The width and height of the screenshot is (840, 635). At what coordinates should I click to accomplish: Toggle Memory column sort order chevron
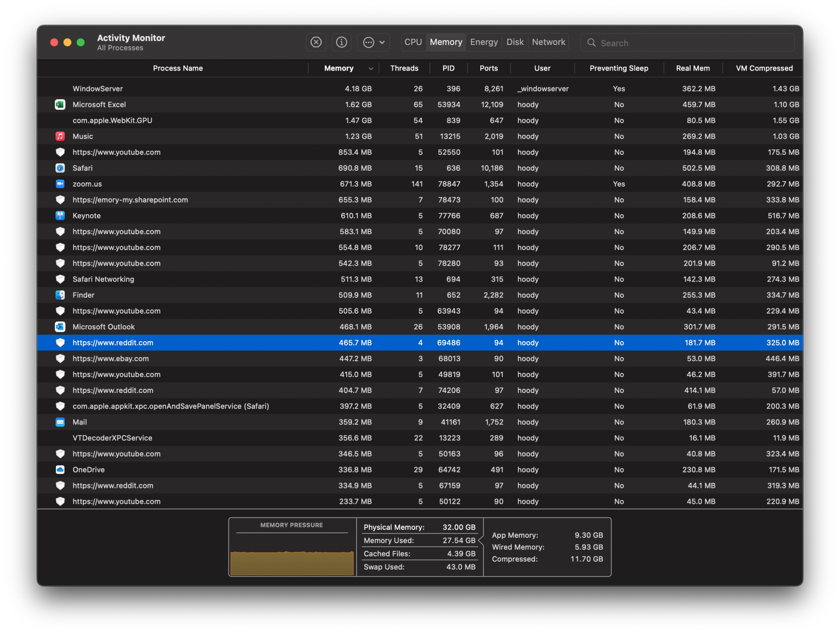[371, 69]
